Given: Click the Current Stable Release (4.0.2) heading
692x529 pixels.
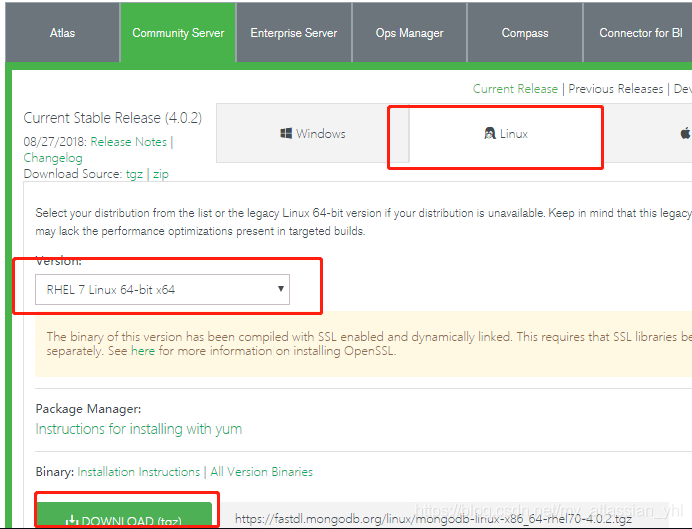Looking at the screenshot, I should [x=113, y=118].
